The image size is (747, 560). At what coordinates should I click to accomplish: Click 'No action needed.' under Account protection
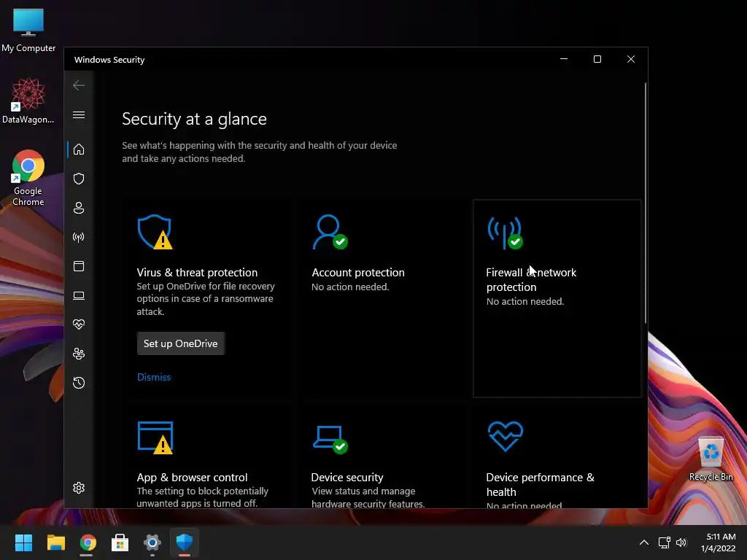(x=350, y=287)
